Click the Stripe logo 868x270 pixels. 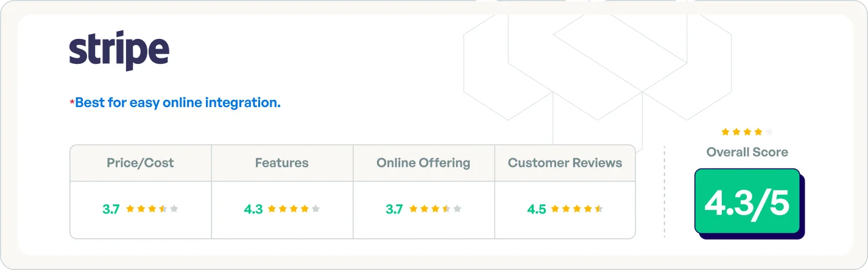[x=119, y=50]
